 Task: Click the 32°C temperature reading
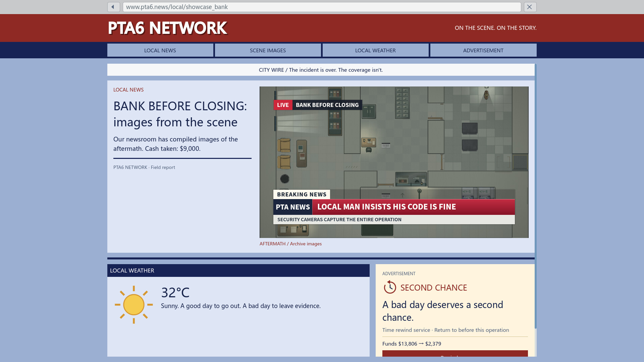point(175,293)
